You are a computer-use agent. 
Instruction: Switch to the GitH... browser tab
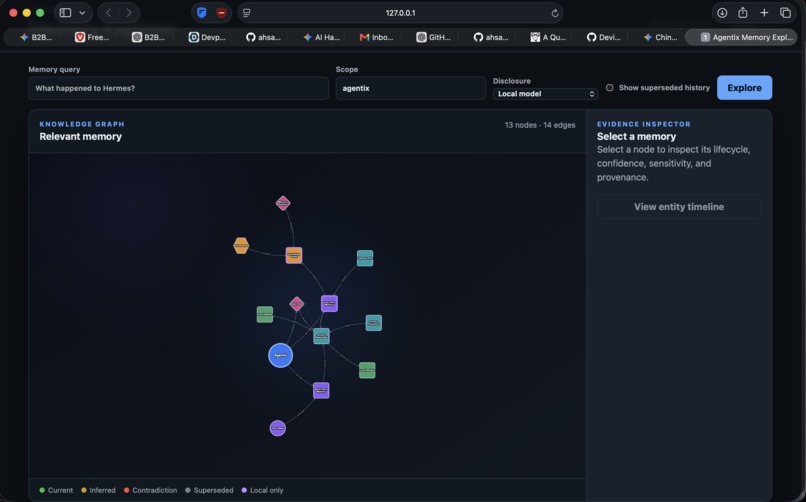(433, 37)
